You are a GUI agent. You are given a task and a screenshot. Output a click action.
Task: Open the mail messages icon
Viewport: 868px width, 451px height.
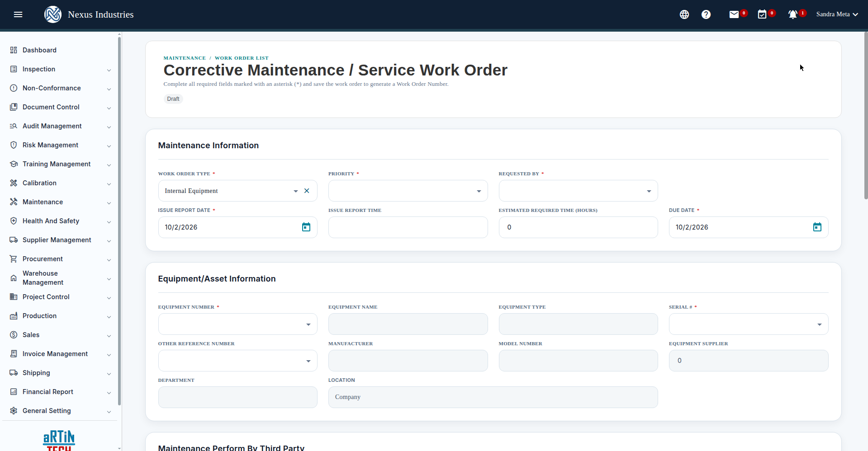click(734, 14)
